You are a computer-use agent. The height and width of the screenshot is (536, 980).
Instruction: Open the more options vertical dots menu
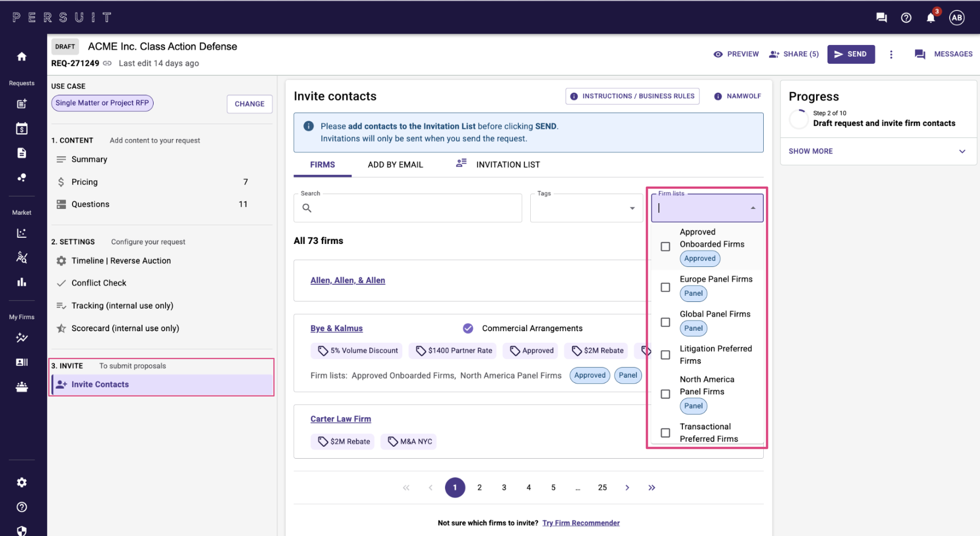pos(891,54)
